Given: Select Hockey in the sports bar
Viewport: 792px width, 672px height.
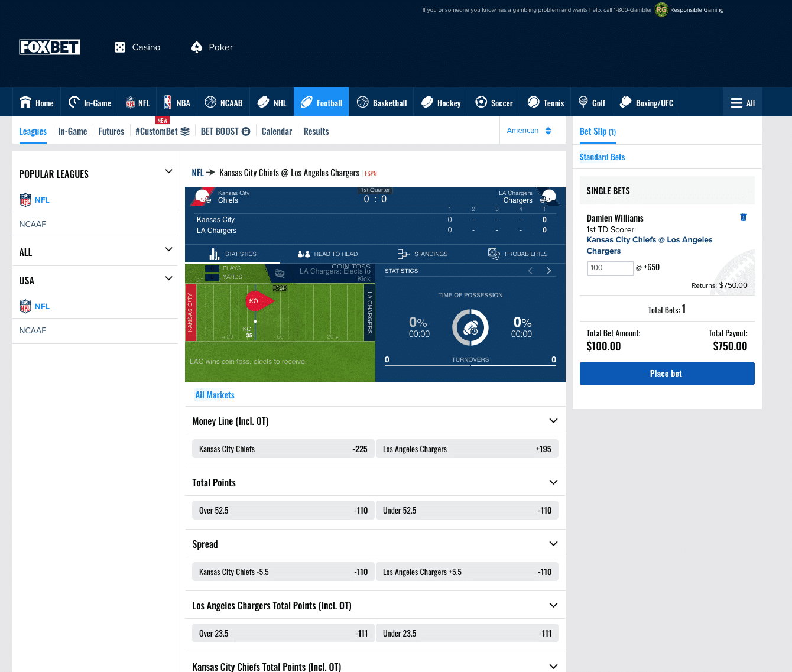Looking at the screenshot, I should pos(441,102).
